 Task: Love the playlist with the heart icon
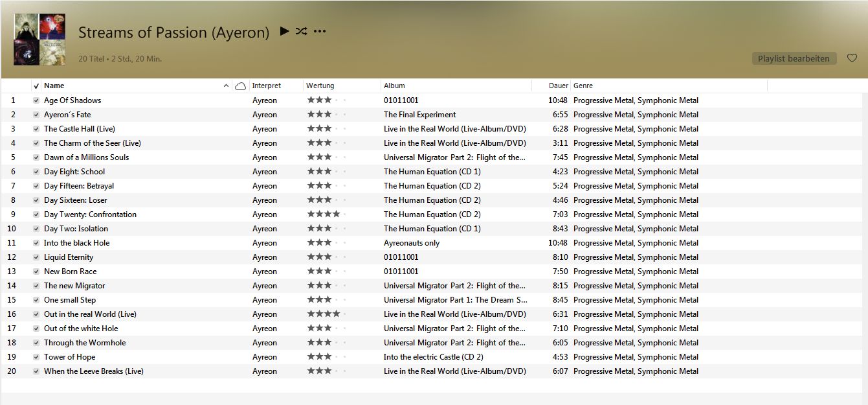[x=852, y=58]
